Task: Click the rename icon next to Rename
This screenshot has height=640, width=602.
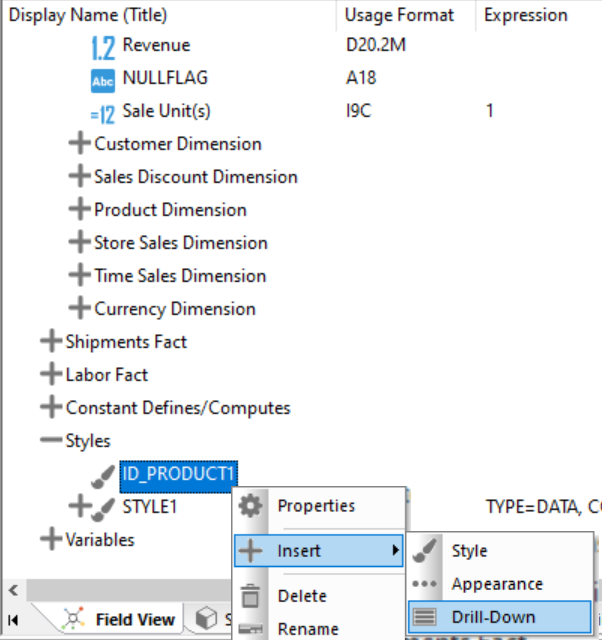Action: [x=250, y=629]
